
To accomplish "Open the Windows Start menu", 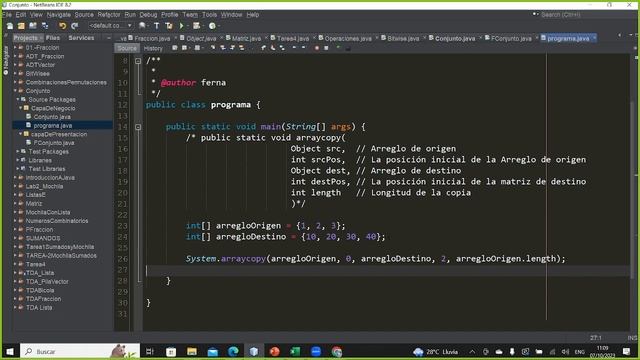I will point(10,351).
